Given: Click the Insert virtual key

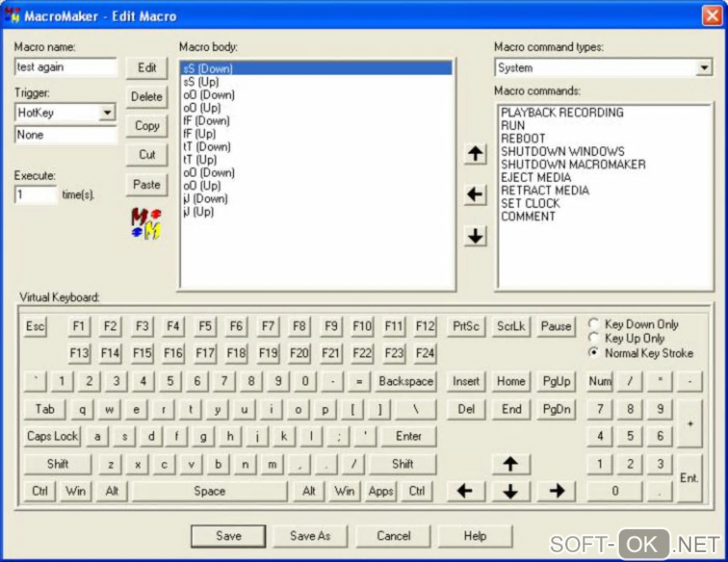Looking at the screenshot, I should [465, 382].
